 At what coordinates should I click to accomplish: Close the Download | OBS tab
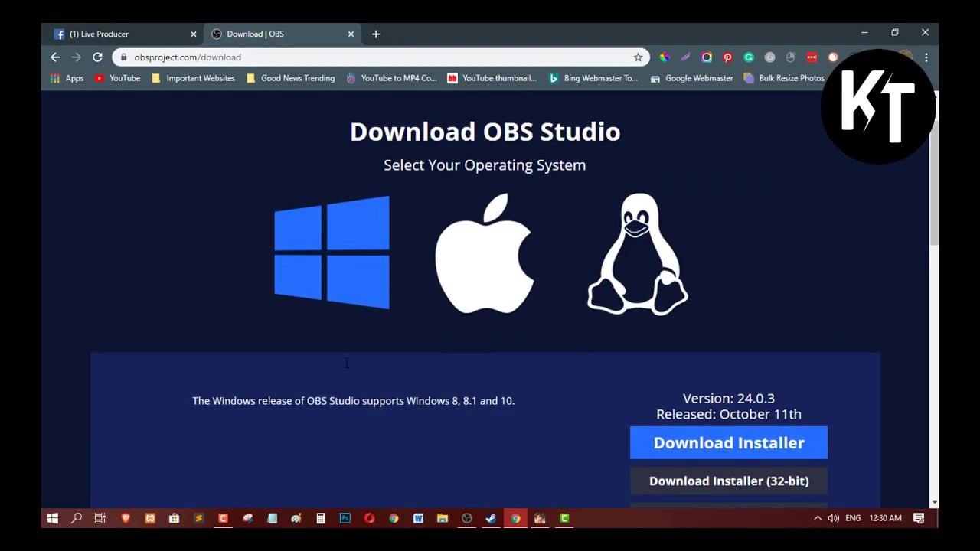[x=351, y=34]
